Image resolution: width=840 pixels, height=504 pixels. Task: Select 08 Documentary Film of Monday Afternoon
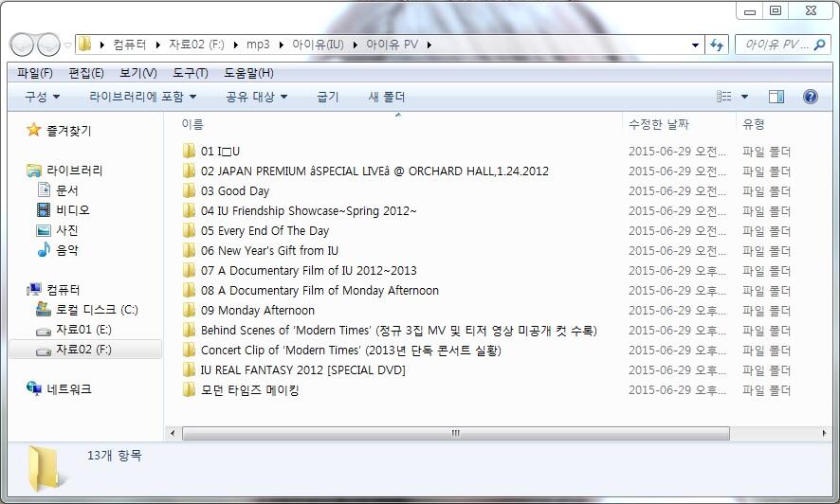coord(311,290)
